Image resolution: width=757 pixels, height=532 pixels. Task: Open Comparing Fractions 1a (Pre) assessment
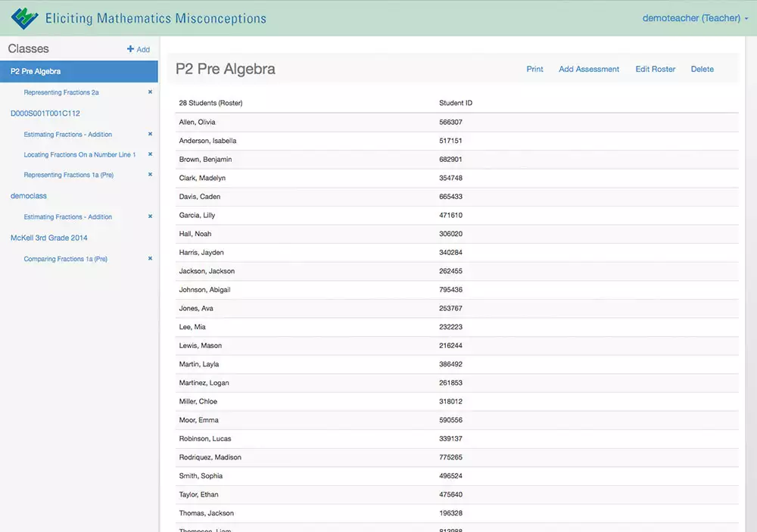(x=66, y=259)
